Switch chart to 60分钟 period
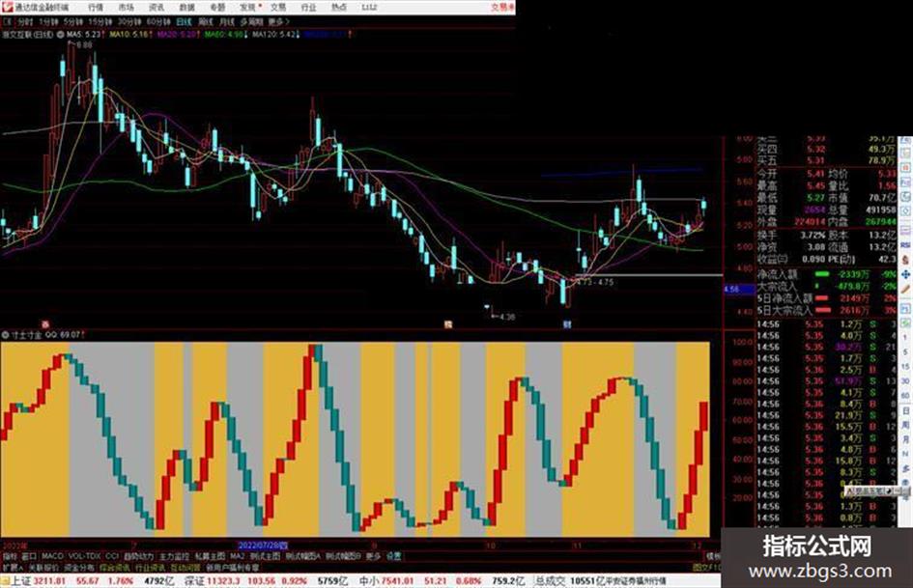 click(157, 21)
